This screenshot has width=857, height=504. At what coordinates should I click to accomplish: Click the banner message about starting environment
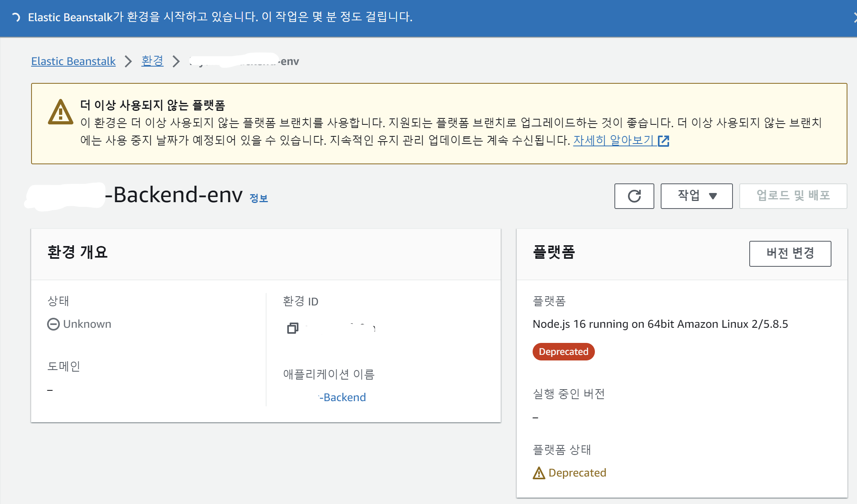pos(220,17)
